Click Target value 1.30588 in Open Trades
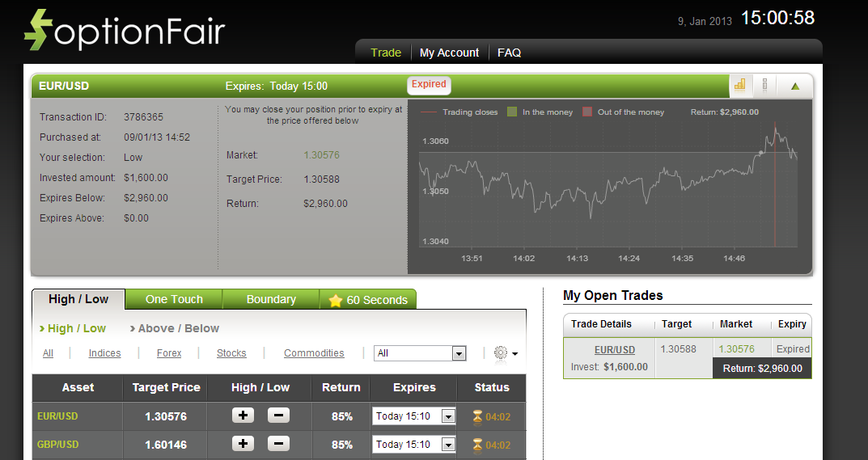The image size is (868, 460). tap(678, 349)
